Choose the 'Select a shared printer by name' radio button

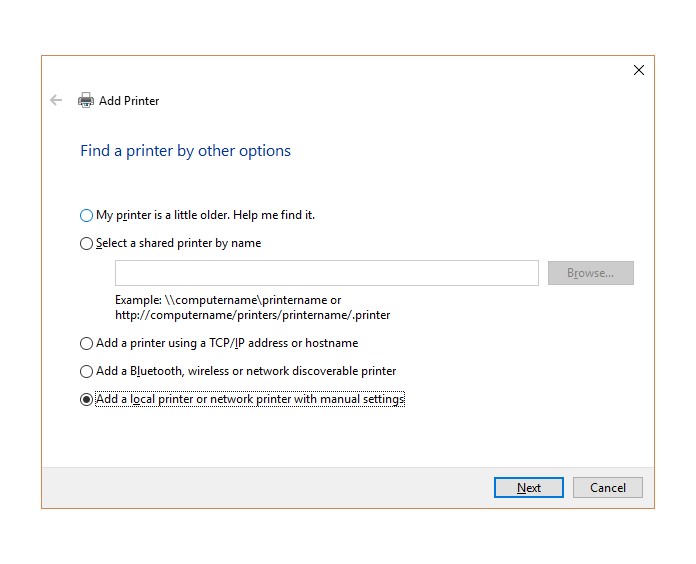point(86,243)
